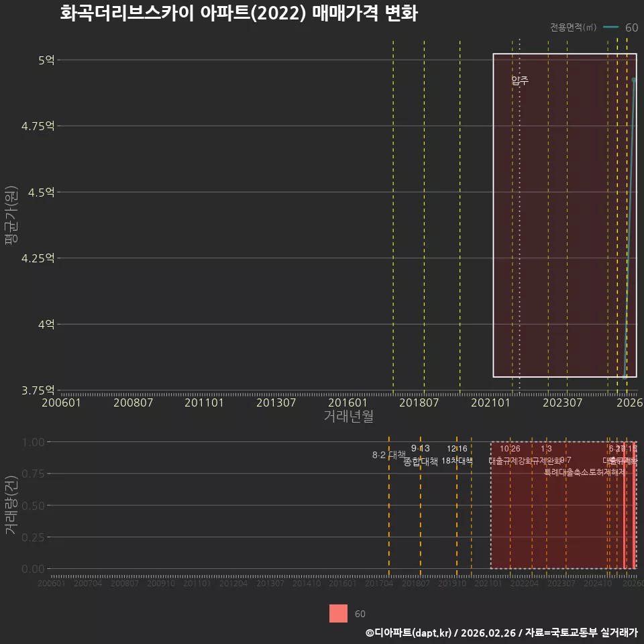This screenshot has height=644, width=644.
Task: Click the 5억 y-axis label
Action: click(x=46, y=60)
